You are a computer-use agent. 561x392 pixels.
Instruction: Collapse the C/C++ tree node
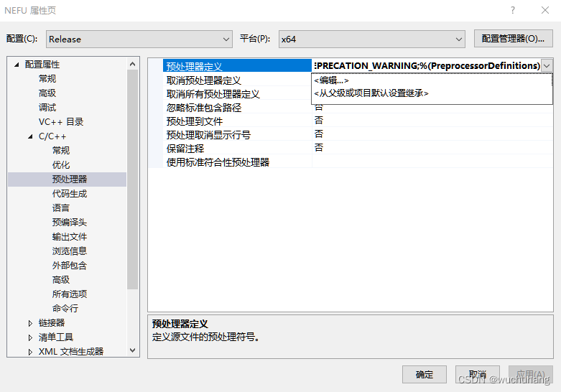pos(30,136)
